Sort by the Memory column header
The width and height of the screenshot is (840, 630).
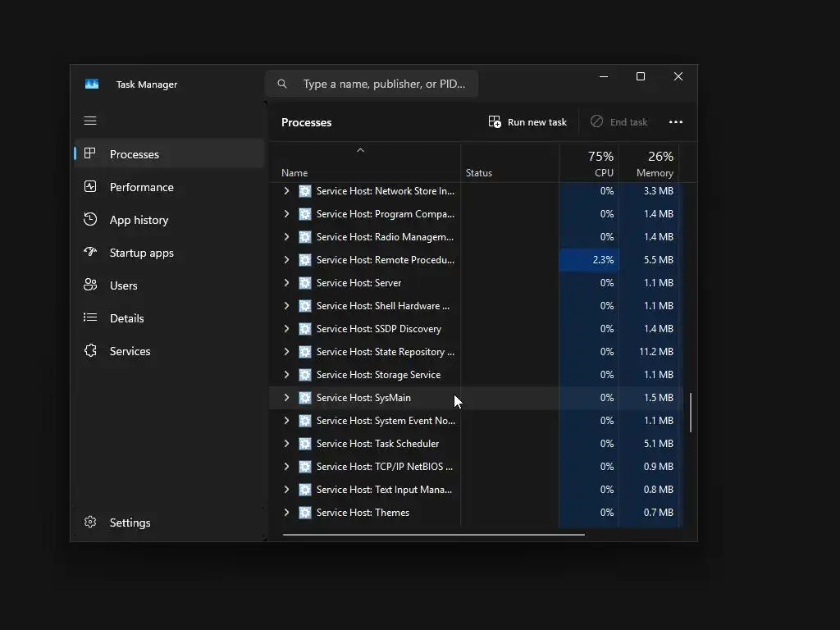pyautogui.click(x=649, y=163)
